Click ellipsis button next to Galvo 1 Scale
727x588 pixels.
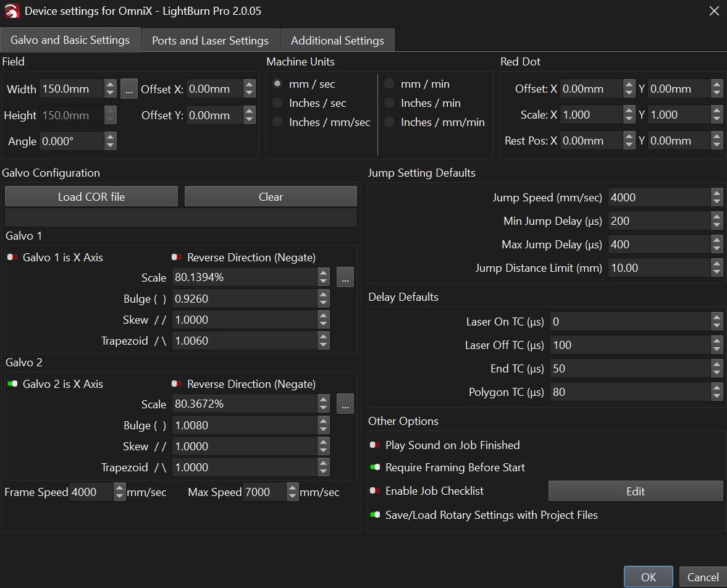coord(345,278)
